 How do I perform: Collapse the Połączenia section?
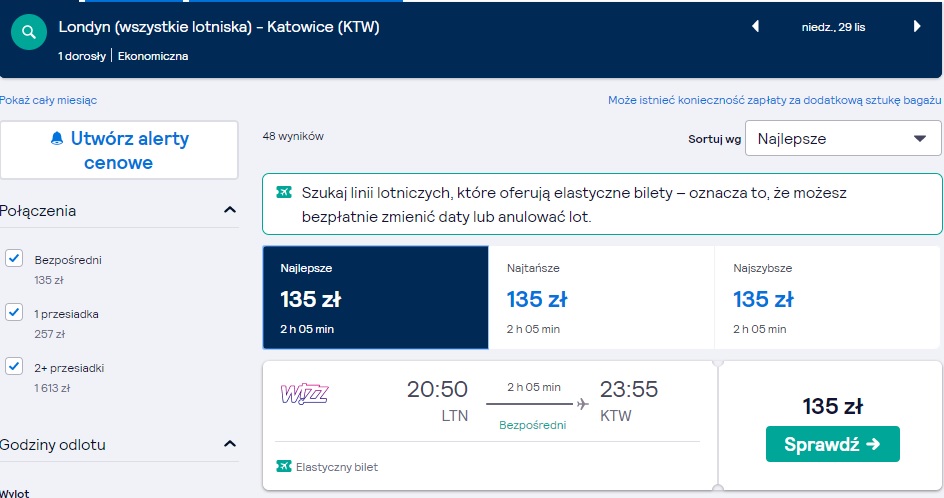[229, 210]
